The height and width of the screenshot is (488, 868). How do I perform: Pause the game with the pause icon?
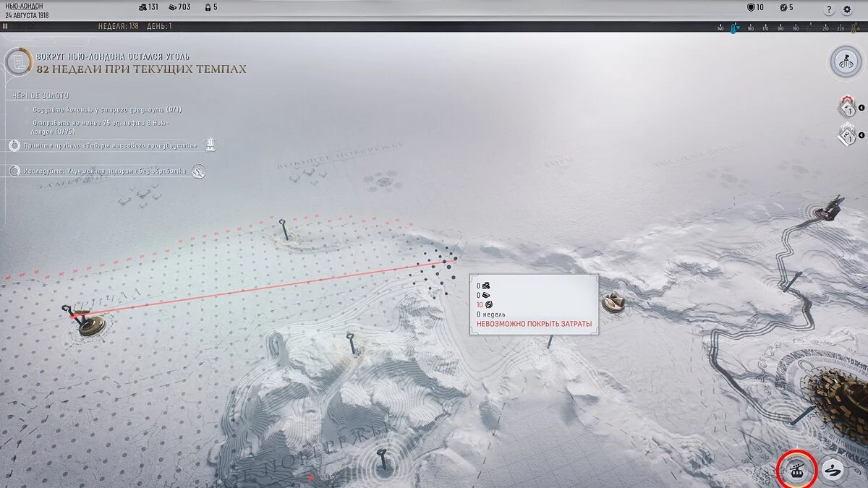tap(6, 26)
